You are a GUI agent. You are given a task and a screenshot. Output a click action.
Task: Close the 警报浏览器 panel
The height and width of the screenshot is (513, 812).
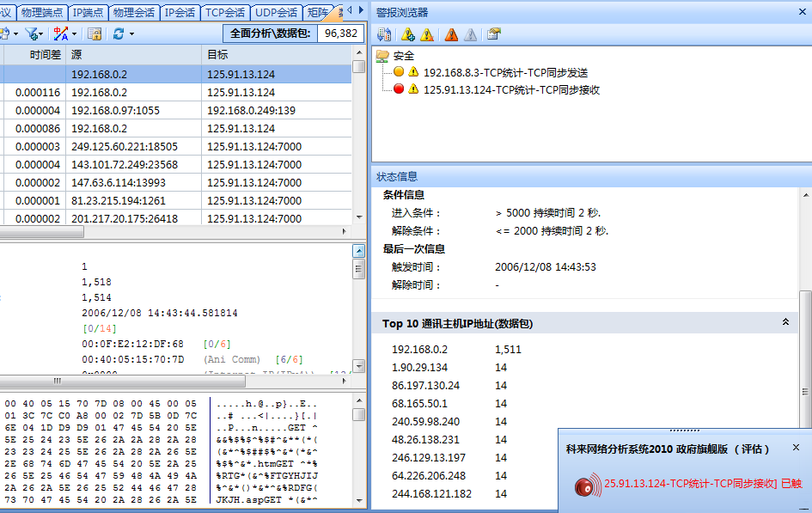click(x=803, y=12)
